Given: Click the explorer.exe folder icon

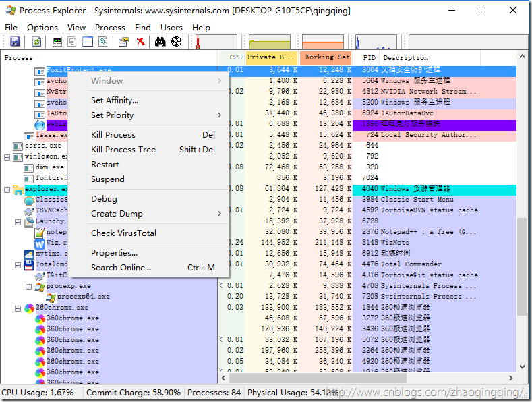Looking at the screenshot, I should (18, 190).
